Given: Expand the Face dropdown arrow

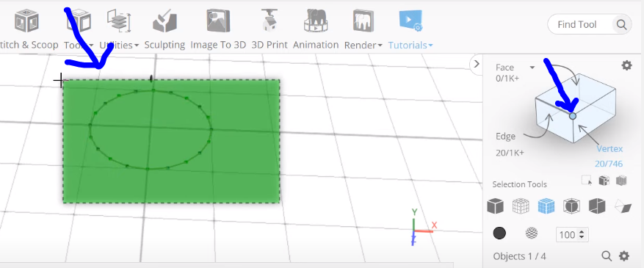Looking at the screenshot, I should [x=532, y=68].
